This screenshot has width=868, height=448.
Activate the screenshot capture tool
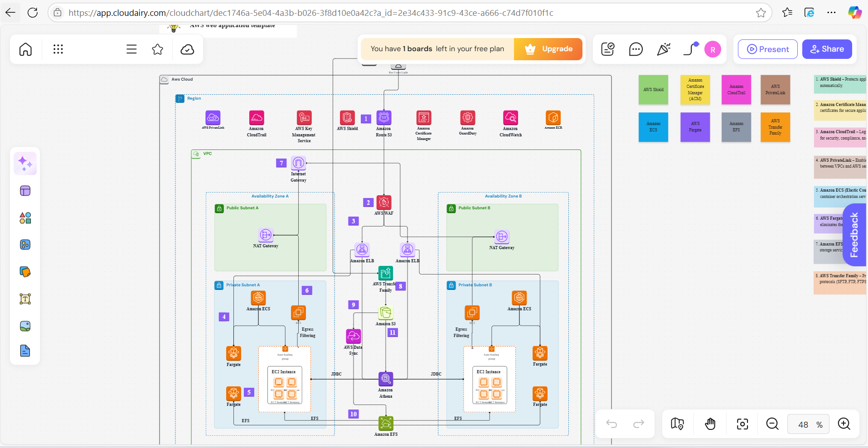point(742,424)
